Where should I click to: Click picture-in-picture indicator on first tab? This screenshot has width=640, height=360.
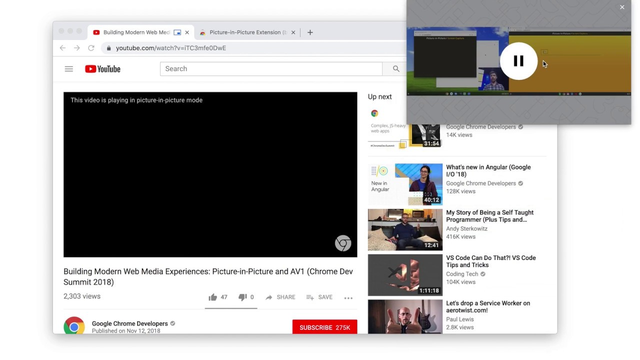click(177, 32)
